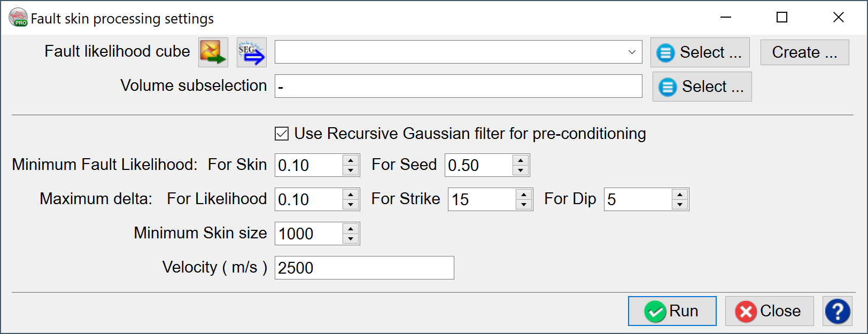This screenshot has height=334, width=868.
Task: Open the blue help question mark
Action: click(838, 311)
